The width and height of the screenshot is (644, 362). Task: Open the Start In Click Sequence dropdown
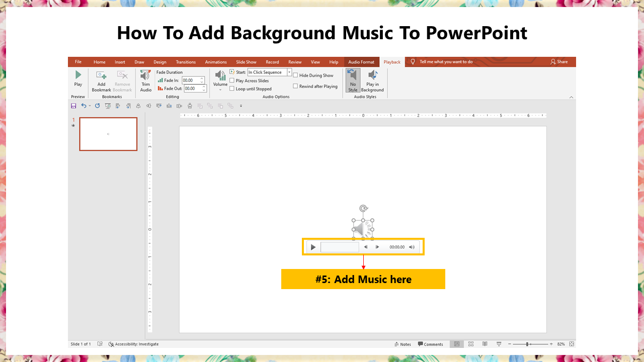pos(289,72)
